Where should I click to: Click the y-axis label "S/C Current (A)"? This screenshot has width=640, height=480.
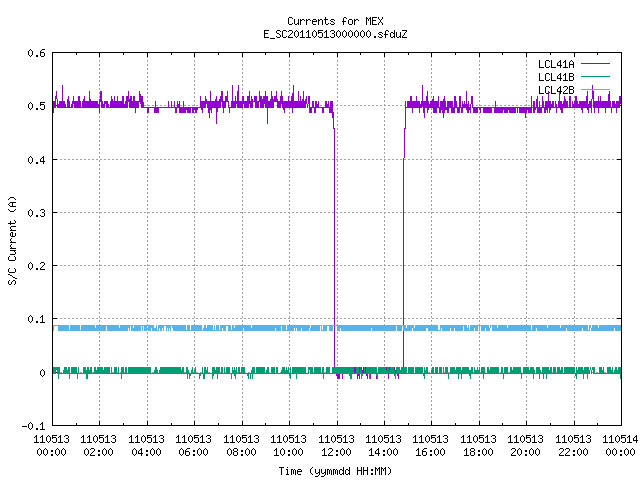[12, 241]
